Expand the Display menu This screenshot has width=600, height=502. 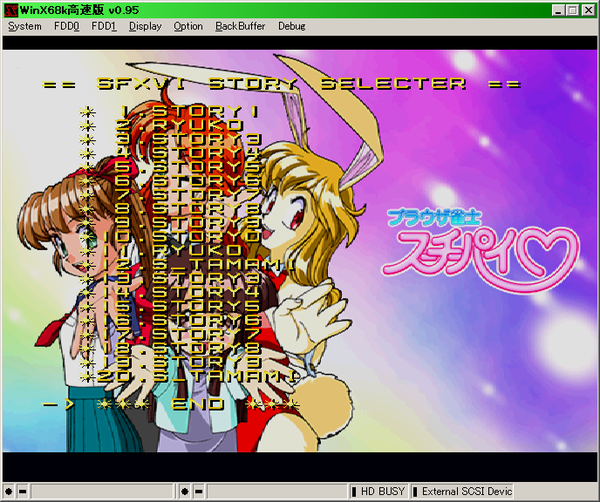145,26
